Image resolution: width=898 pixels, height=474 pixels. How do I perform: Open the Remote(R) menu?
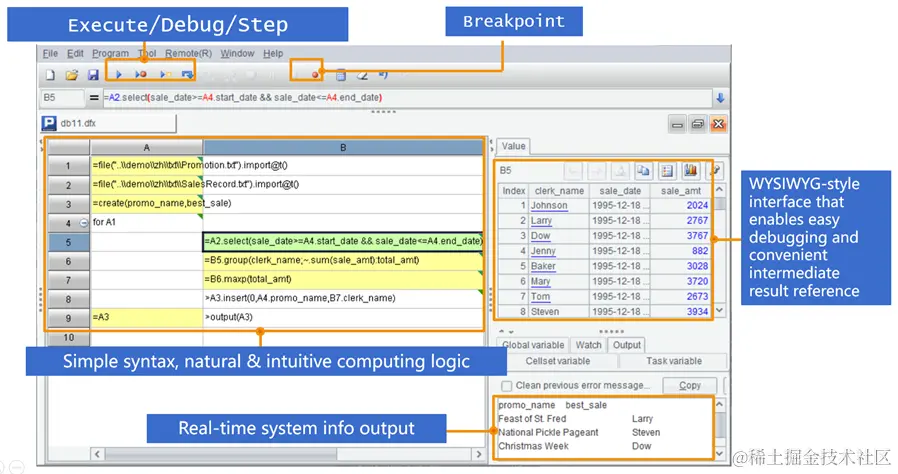pos(188,53)
